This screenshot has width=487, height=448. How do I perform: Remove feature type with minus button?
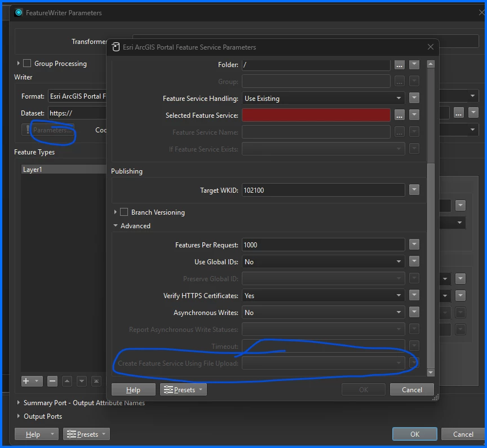52,381
